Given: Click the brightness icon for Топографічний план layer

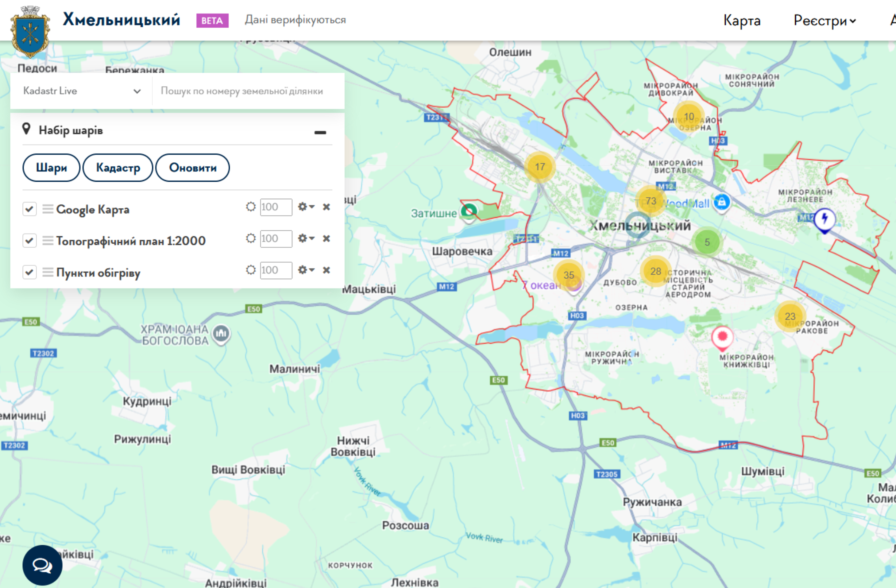Looking at the screenshot, I should click(251, 238).
